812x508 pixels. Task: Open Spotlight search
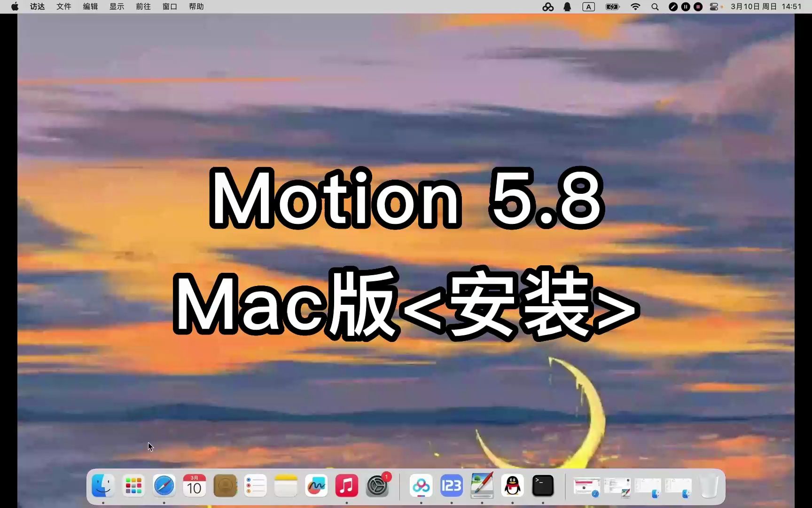tap(655, 7)
